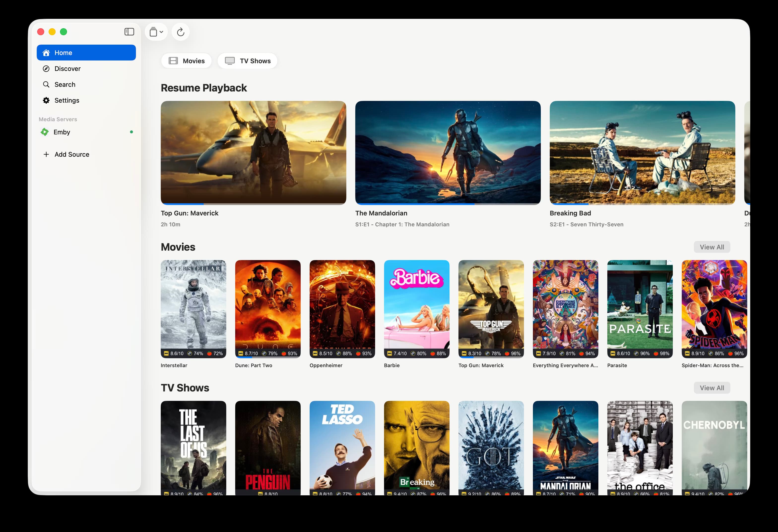Viewport: 778px width, 532px height.
Task: Open The Penguin show poster
Action: (268, 448)
